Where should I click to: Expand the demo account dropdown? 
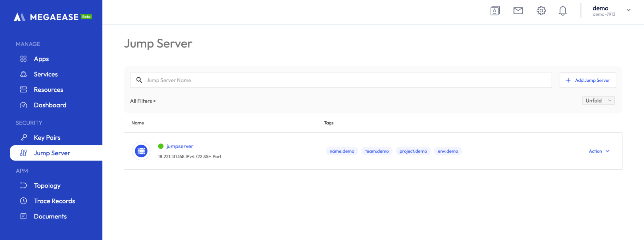(628, 10)
